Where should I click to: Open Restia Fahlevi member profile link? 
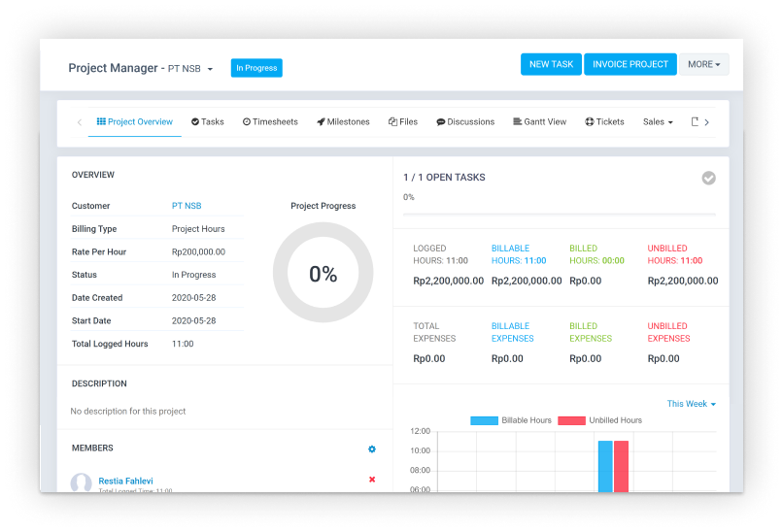pyautogui.click(x=126, y=481)
